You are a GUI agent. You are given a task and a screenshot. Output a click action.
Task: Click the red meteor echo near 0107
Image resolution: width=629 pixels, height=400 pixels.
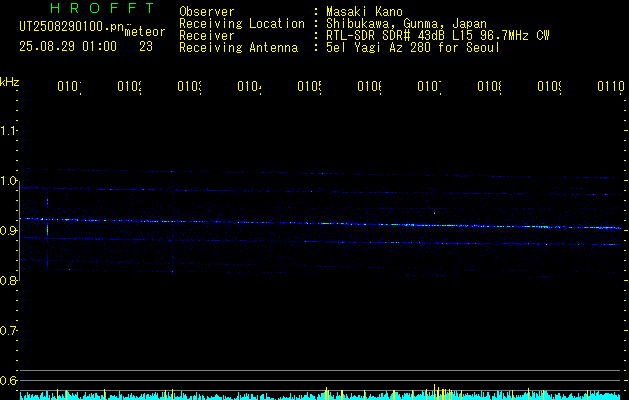tap(434, 213)
